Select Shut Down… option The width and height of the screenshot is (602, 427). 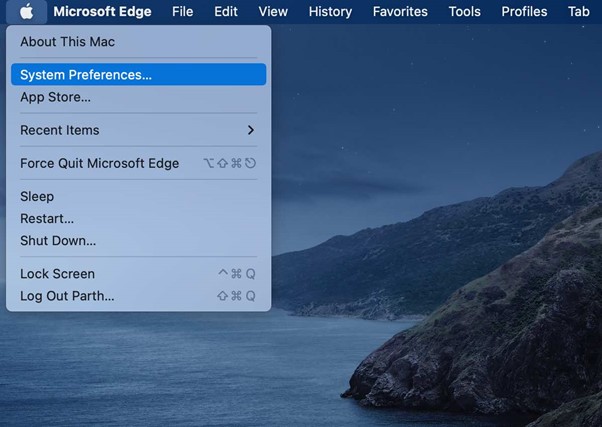point(139,240)
